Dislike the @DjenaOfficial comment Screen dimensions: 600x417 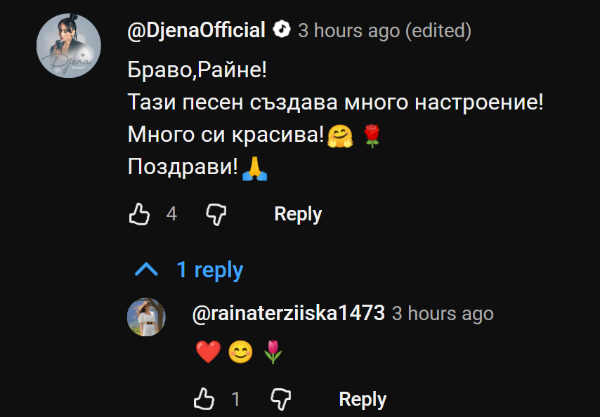(x=216, y=213)
